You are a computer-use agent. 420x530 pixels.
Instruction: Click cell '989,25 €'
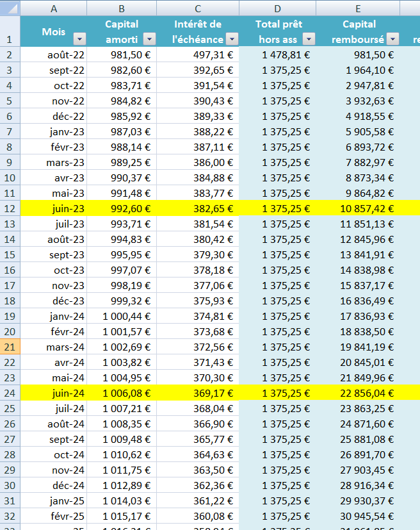[x=122, y=163]
